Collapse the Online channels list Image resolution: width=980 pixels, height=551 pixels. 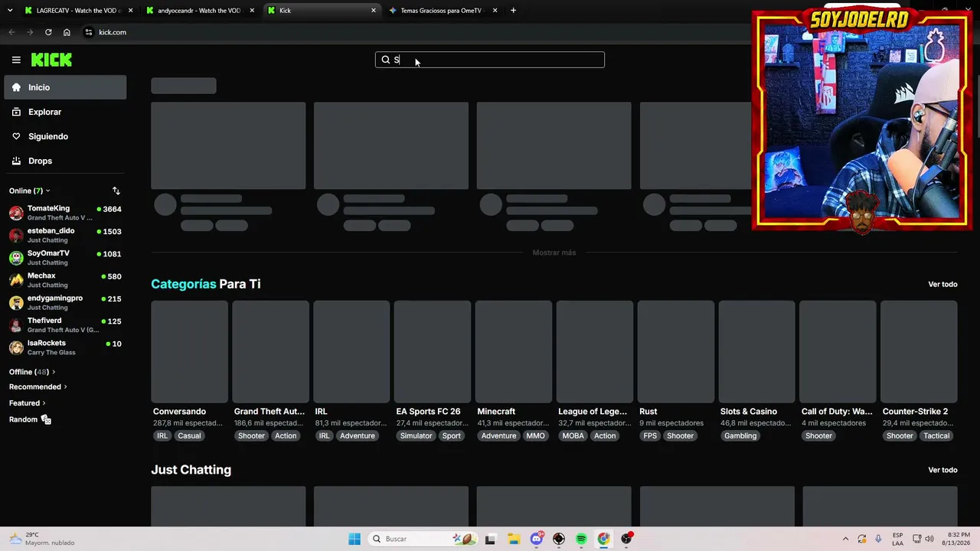(29, 191)
